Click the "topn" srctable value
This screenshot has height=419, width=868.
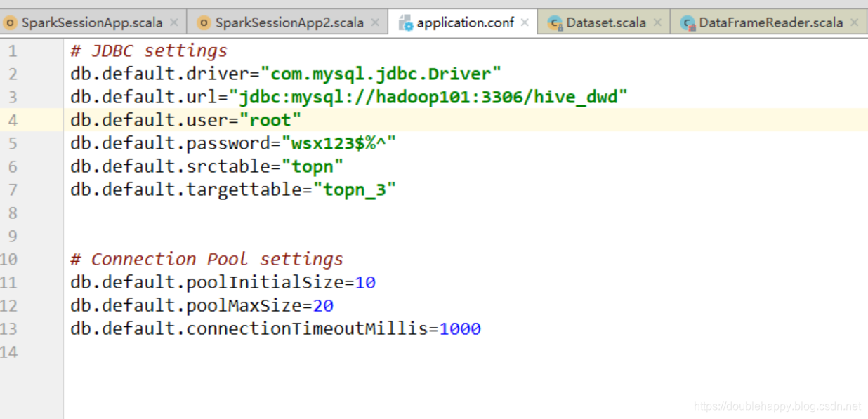pyautogui.click(x=313, y=166)
